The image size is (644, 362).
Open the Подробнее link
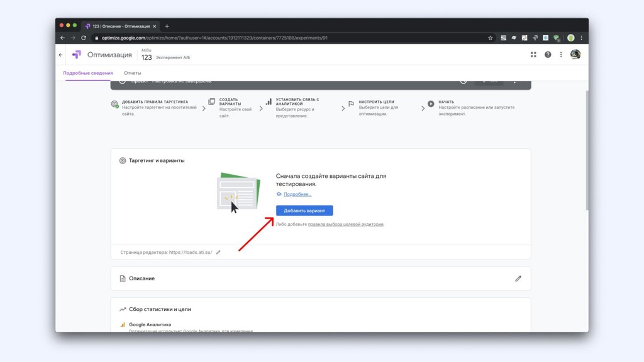[297, 194]
